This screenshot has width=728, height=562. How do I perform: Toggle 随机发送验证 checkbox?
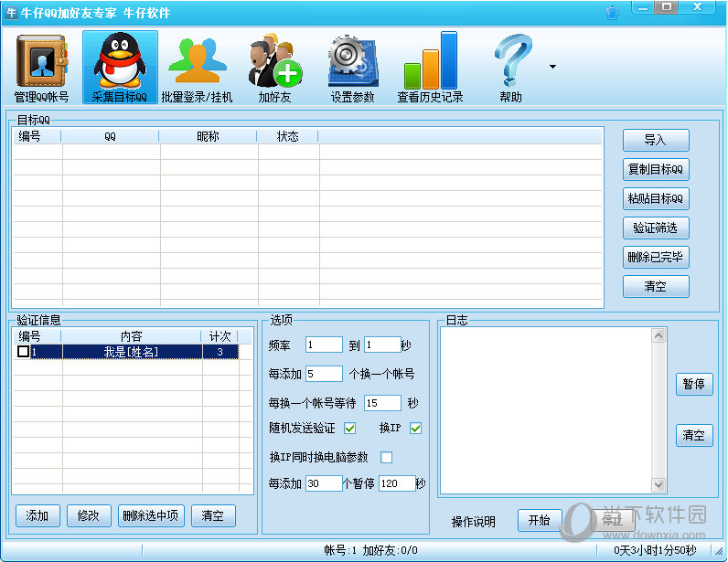click(350, 429)
